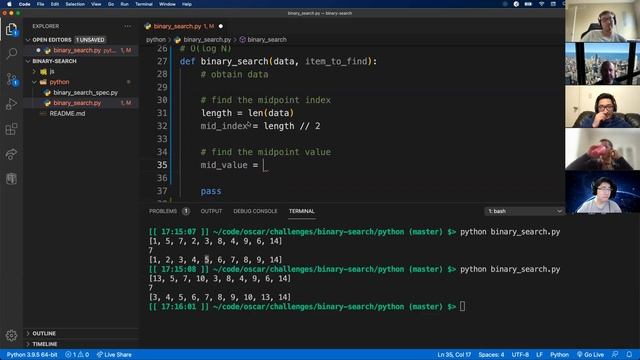This screenshot has height=360, width=640.
Task: Close the unsaved binary_search.py tab dot
Action: coord(221,26)
